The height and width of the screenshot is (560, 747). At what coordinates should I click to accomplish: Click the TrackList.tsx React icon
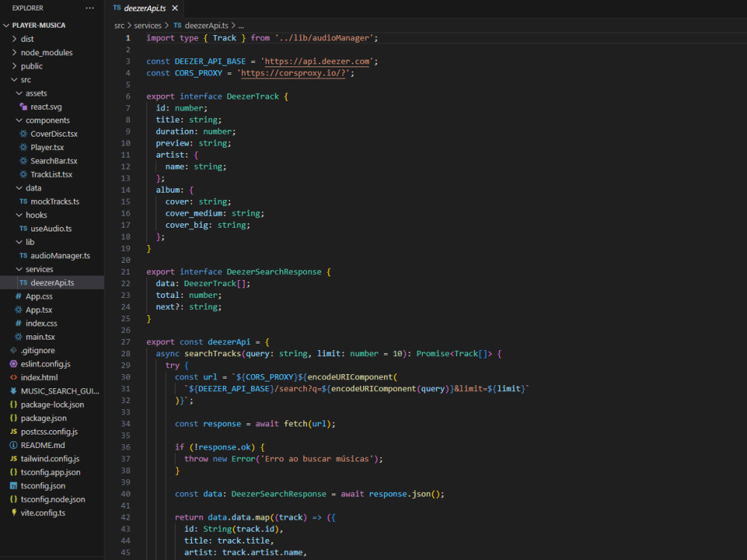coord(23,174)
